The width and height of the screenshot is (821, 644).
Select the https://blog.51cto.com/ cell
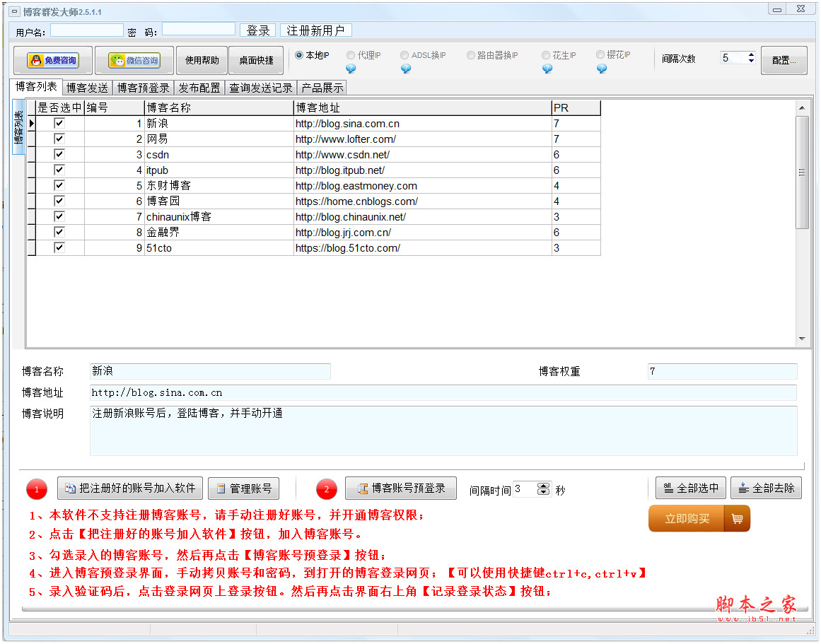point(423,247)
